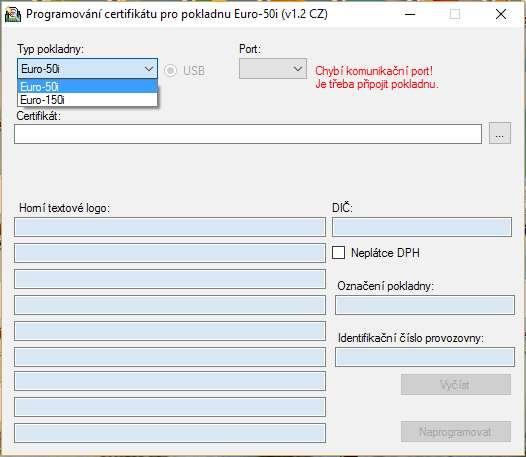The width and height of the screenshot is (526, 457).
Task: Open the Port dropdown
Action: point(273,69)
